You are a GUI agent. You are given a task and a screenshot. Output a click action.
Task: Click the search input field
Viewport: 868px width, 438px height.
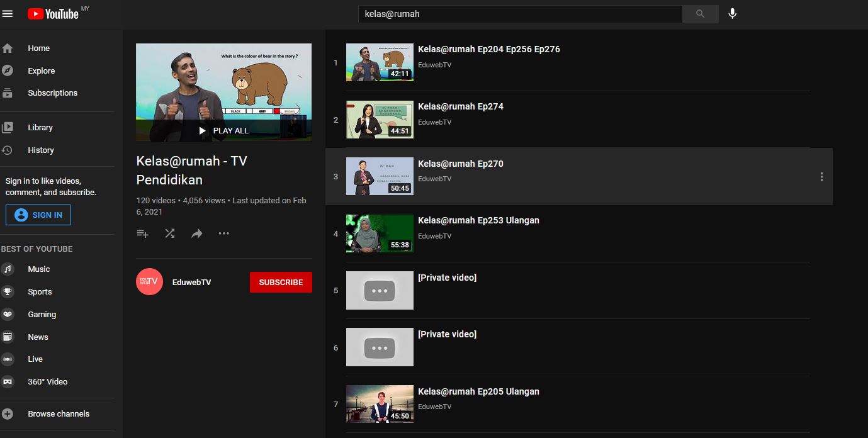[x=521, y=14]
